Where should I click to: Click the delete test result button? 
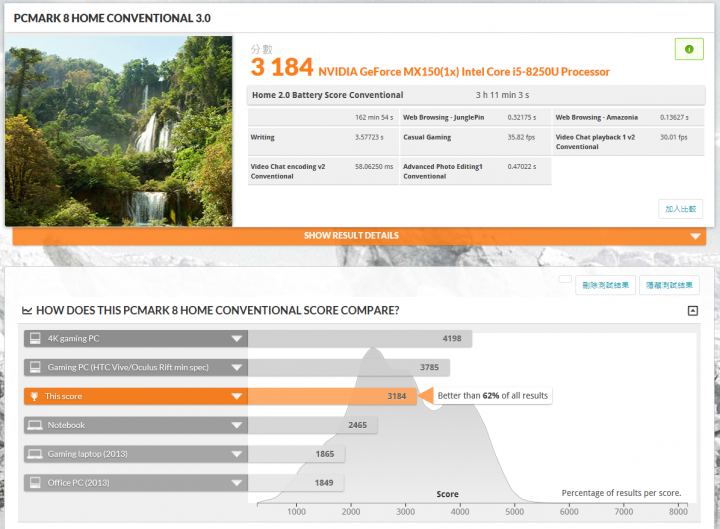pyautogui.click(x=605, y=285)
